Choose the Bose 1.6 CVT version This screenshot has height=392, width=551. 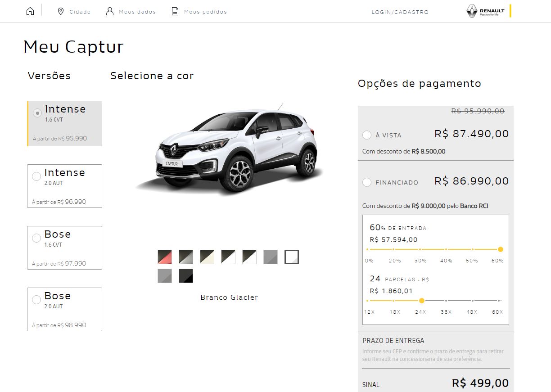click(65, 248)
